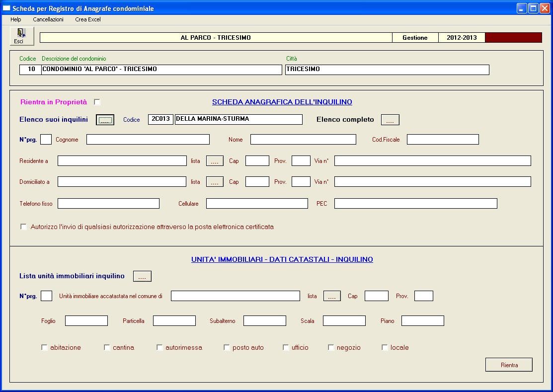Viewport: 553px width, 392px height.
Task: Click the Telefono fisso field
Action: pos(109,203)
